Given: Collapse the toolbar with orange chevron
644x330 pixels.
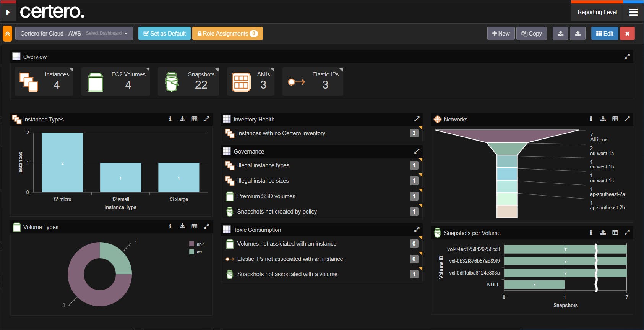Looking at the screenshot, I should click(x=7, y=34).
